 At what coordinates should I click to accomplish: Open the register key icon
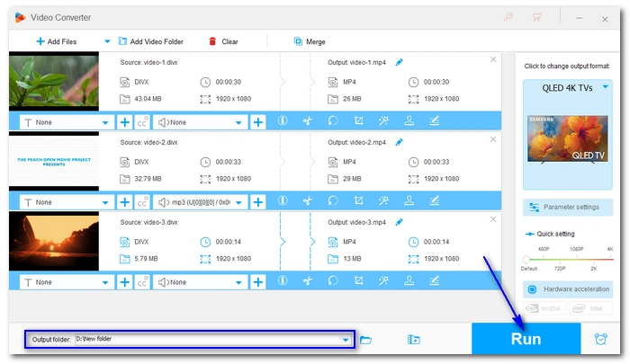[x=508, y=17]
